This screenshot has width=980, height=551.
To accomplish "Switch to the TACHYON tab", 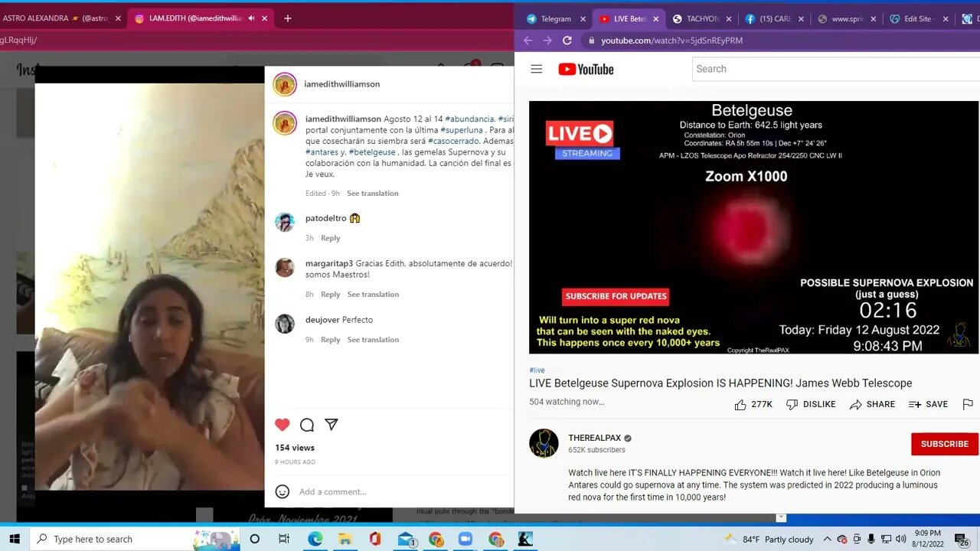I will 701,18.
